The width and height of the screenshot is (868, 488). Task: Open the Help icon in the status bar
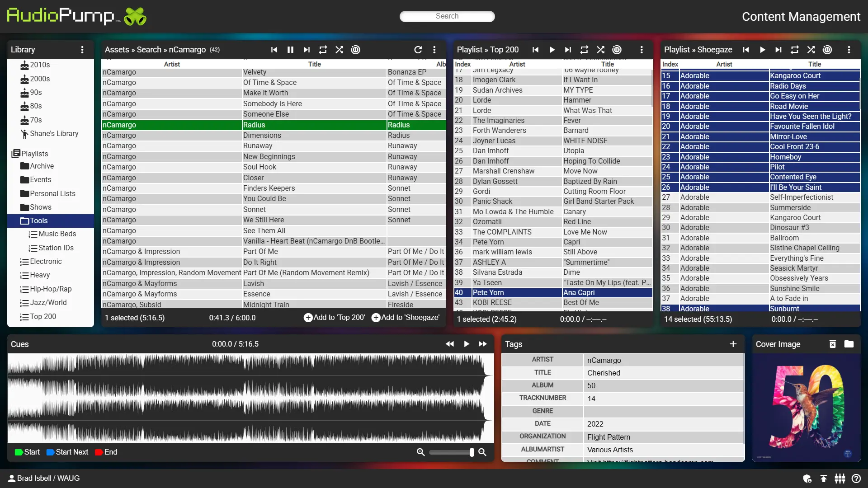pyautogui.click(x=857, y=478)
